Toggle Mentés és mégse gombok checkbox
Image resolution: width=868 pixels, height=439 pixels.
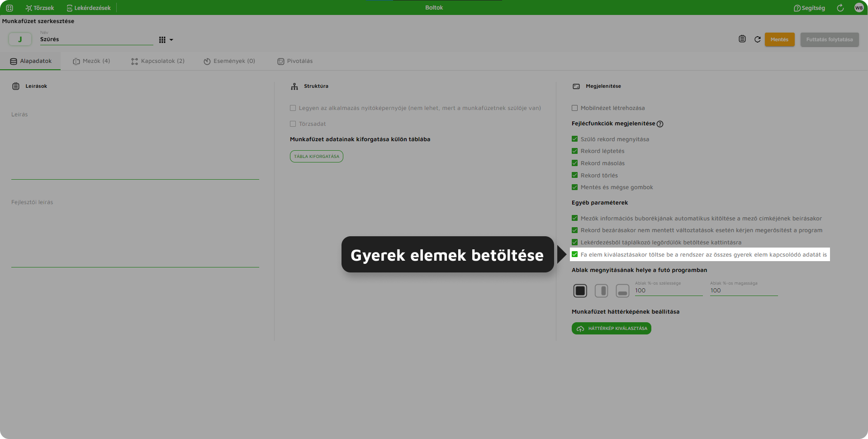pyautogui.click(x=574, y=187)
